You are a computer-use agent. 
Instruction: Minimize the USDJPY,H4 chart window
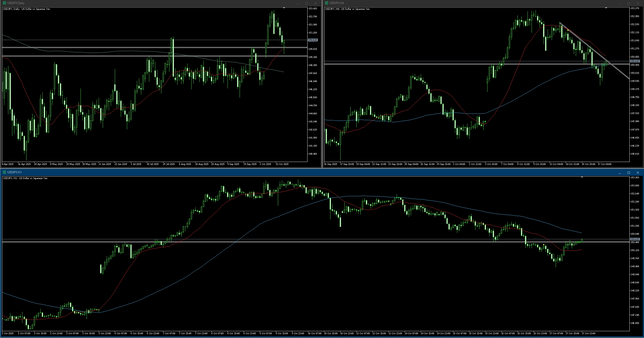click(620, 3)
